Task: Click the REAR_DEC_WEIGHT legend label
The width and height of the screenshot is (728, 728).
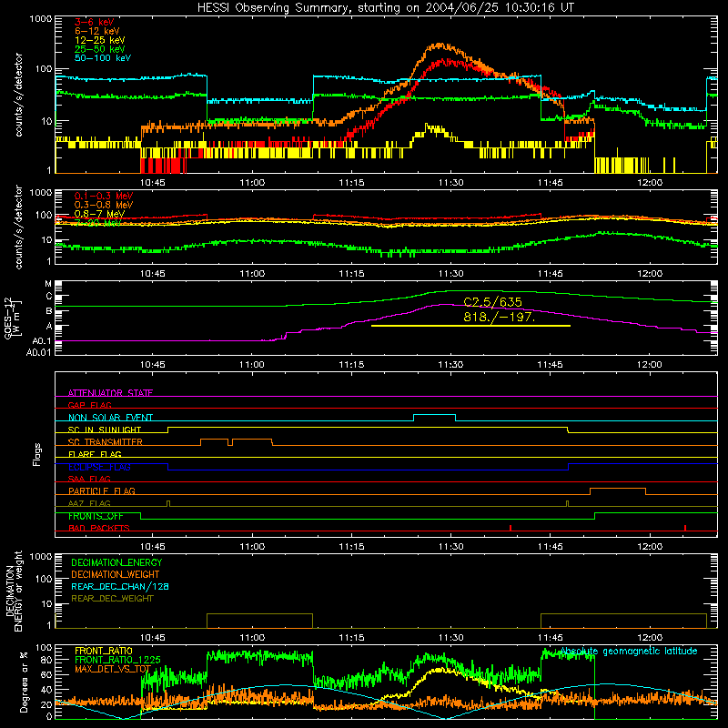Action: click(x=112, y=599)
